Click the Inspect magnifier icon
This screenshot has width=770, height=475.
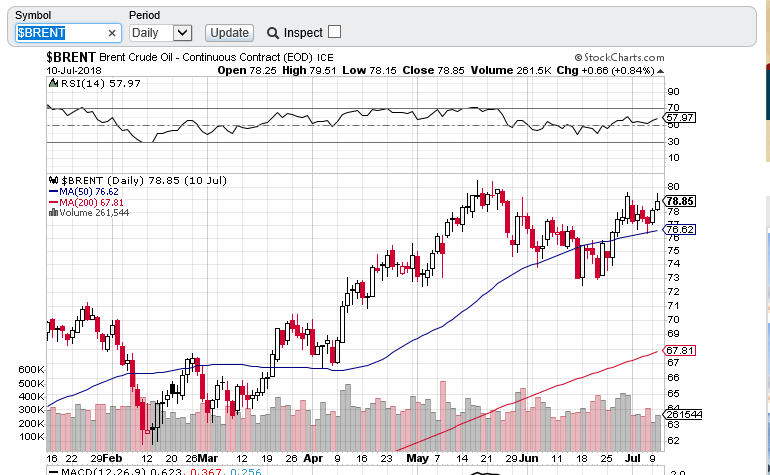click(x=273, y=33)
